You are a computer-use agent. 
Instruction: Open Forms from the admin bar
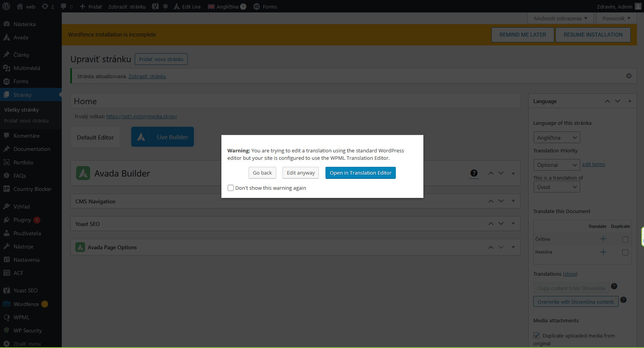tap(265, 7)
